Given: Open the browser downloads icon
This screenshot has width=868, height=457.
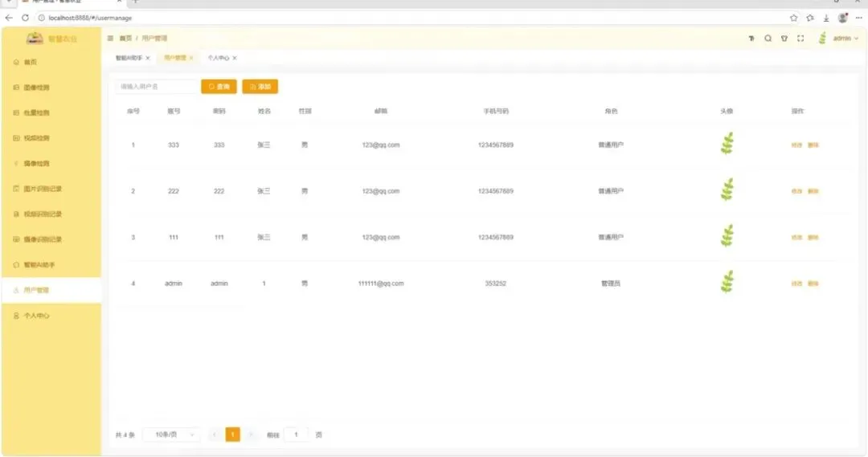Looking at the screenshot, I should [x=826, y=18].
